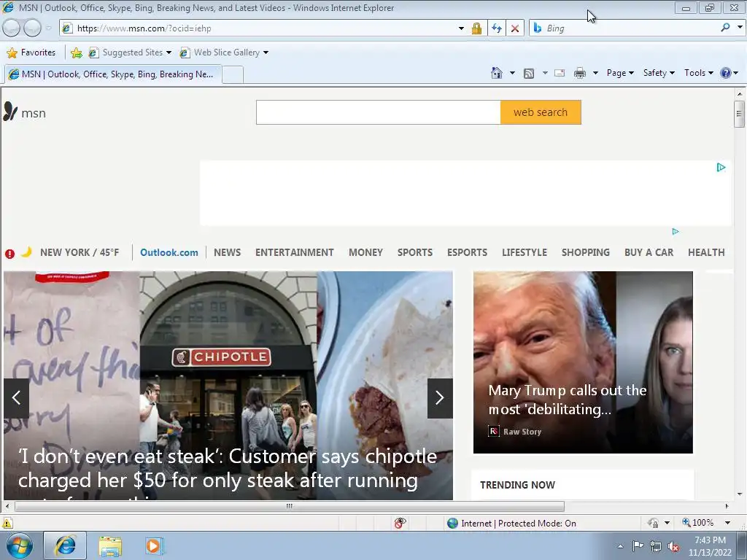Image resolution: width=747 pixels, height=560 pixels.
Task: Click the security lock icon in address bar
Action: (x=476, y=28)
